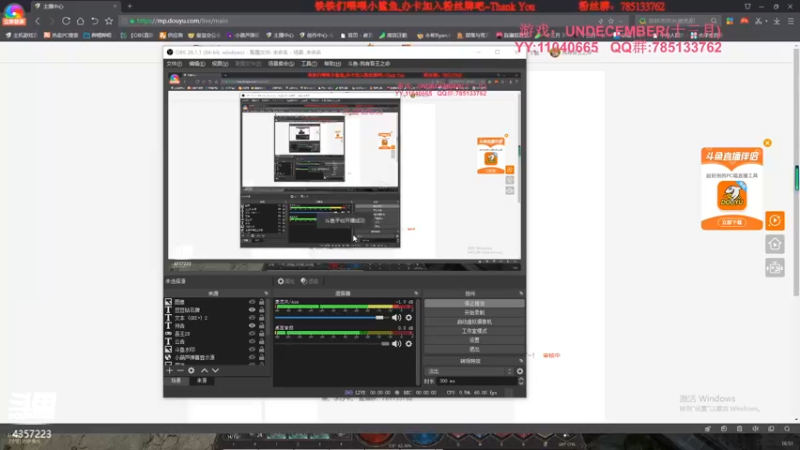Toggle visibility of the second text source
The image size is (800, 450).
coord(252,310)
